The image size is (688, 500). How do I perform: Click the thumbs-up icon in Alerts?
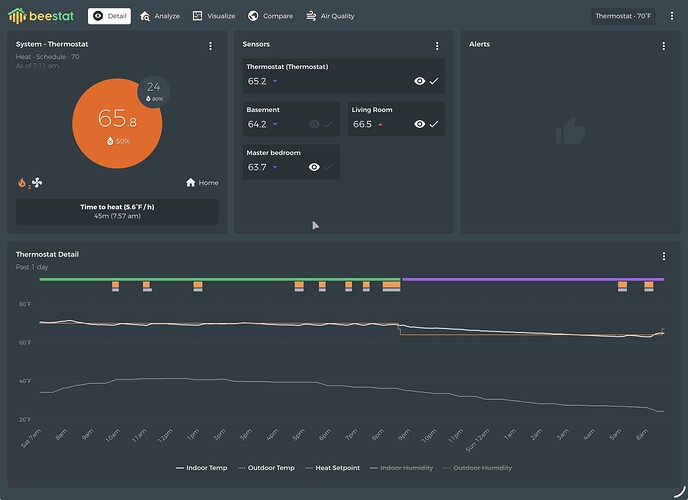click(569, 131)
